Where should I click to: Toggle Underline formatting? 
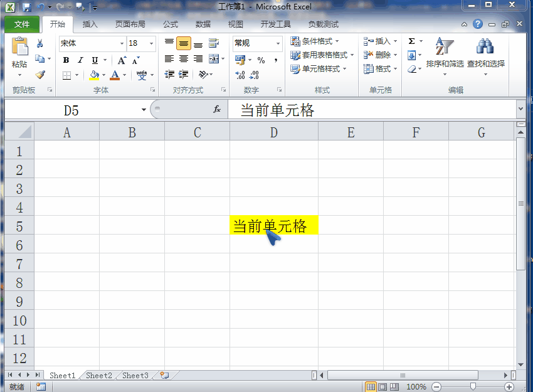95,60
